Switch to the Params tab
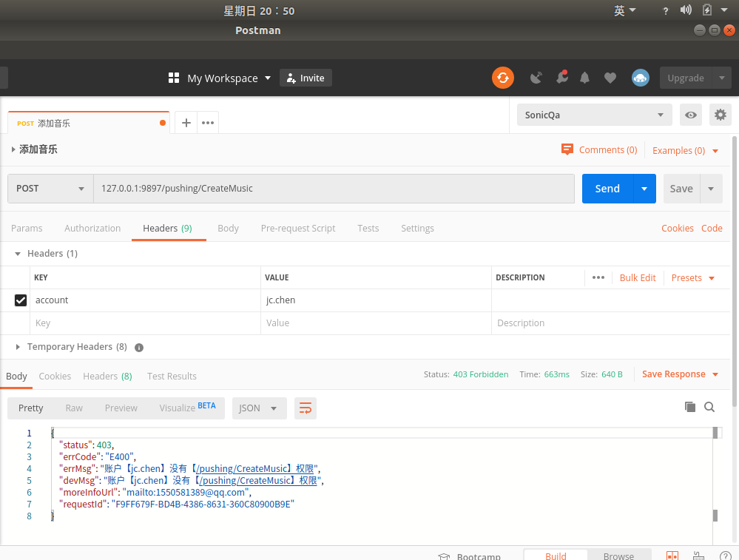This screenshot has width=739, height=560. (x=27, y=228)
